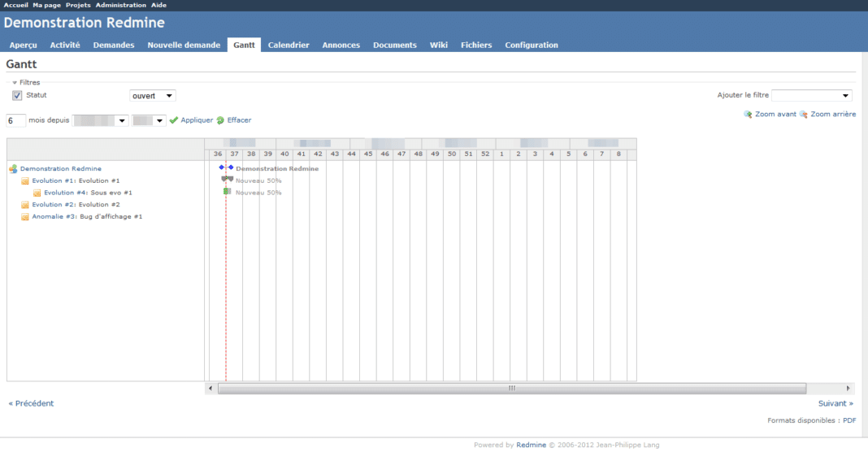Open the Redmine footer link
868x461 pixels.
531,445
